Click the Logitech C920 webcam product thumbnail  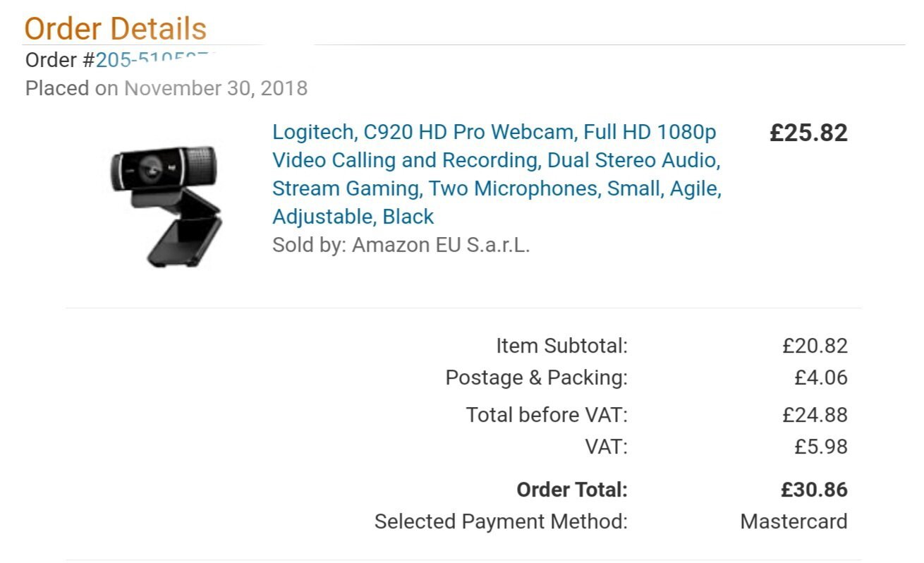click(x=166, y=204)
